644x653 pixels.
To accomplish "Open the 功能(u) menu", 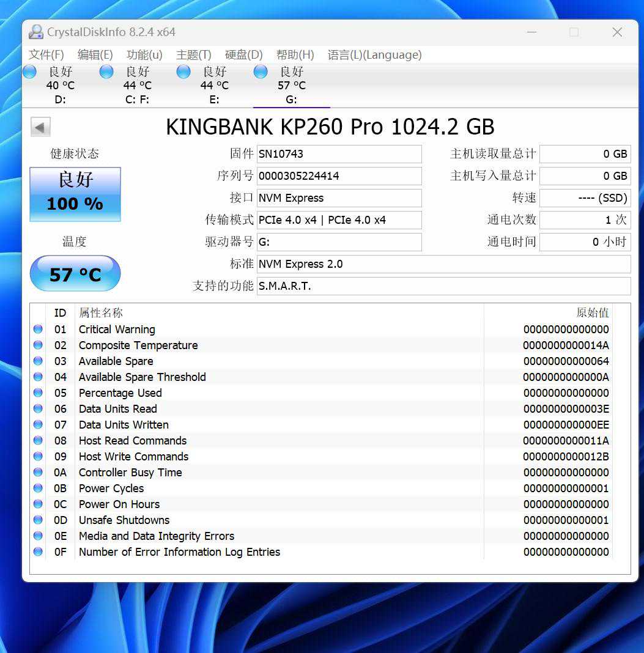I will click(144, 55).
